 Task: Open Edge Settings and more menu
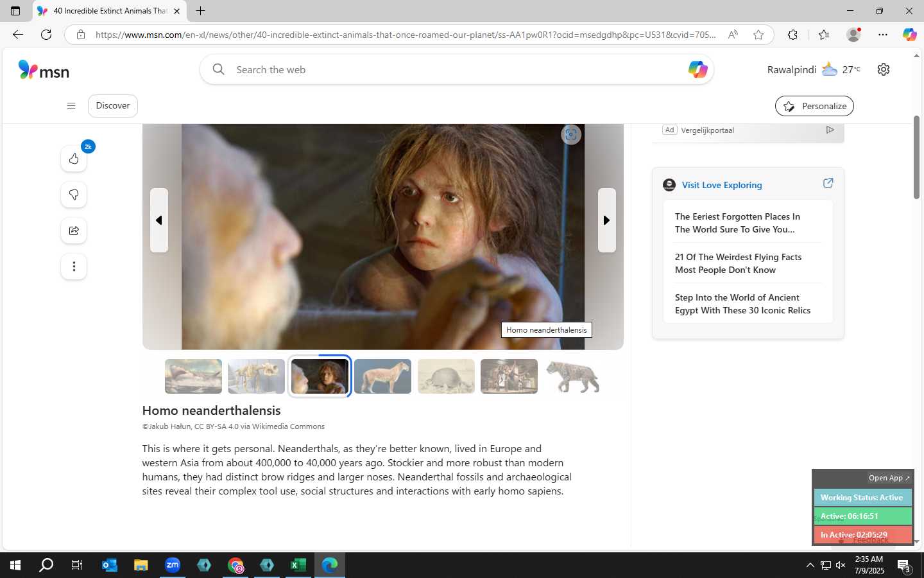tap(883, 35)
